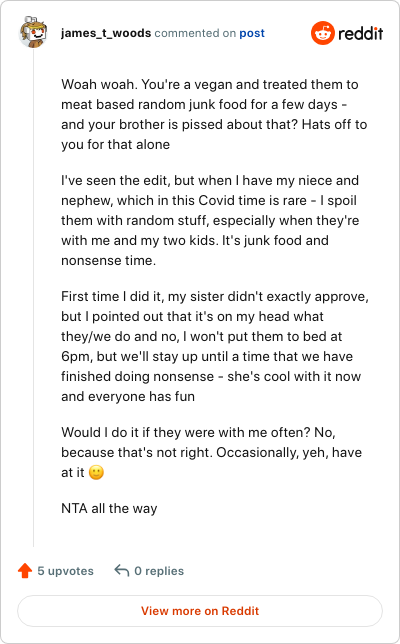This screenshot has height=644, width=400.
Task: Click the 'View more on Reddit' button
Action: point(200,611)
